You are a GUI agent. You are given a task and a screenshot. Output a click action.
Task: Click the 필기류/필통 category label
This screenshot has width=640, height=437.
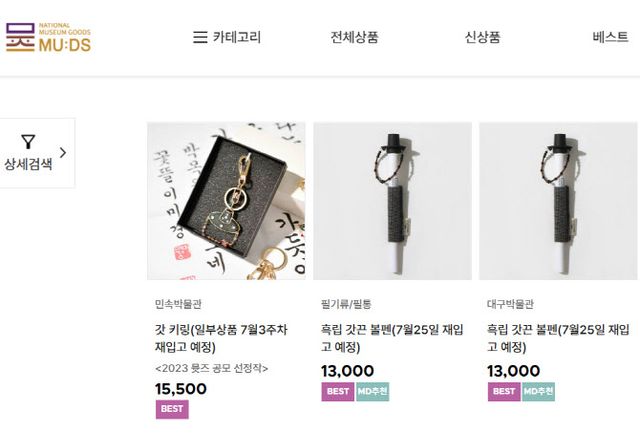tap(346, 304)
